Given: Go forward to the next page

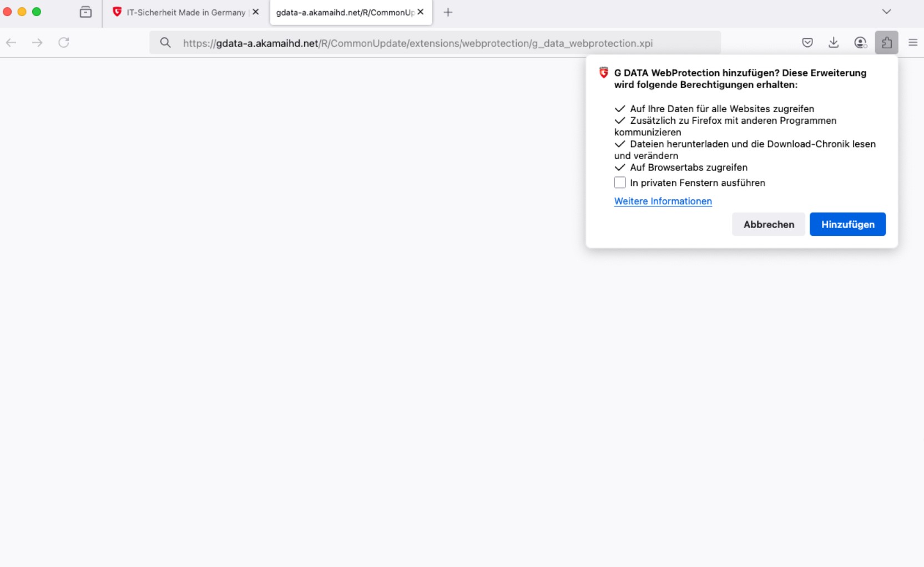Looking at the screenshot, I should click(x=37, y=43).
